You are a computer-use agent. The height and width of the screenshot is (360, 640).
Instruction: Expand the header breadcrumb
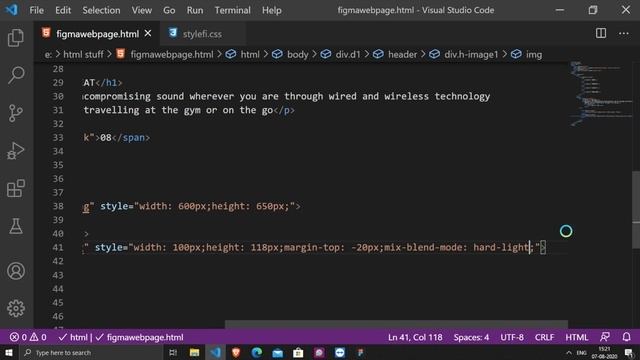402,54
